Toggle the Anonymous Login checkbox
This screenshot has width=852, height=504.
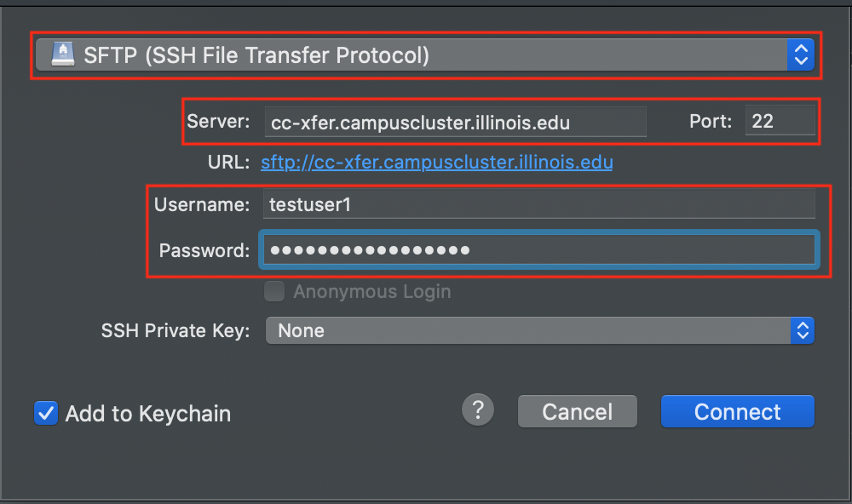[274, 292]
